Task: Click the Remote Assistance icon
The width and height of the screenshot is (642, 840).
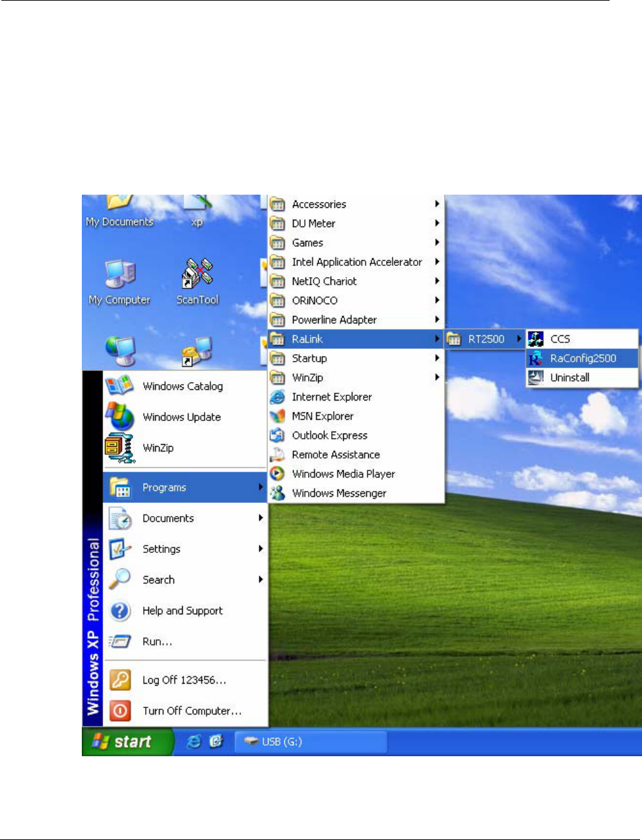Action: (278, 454)
